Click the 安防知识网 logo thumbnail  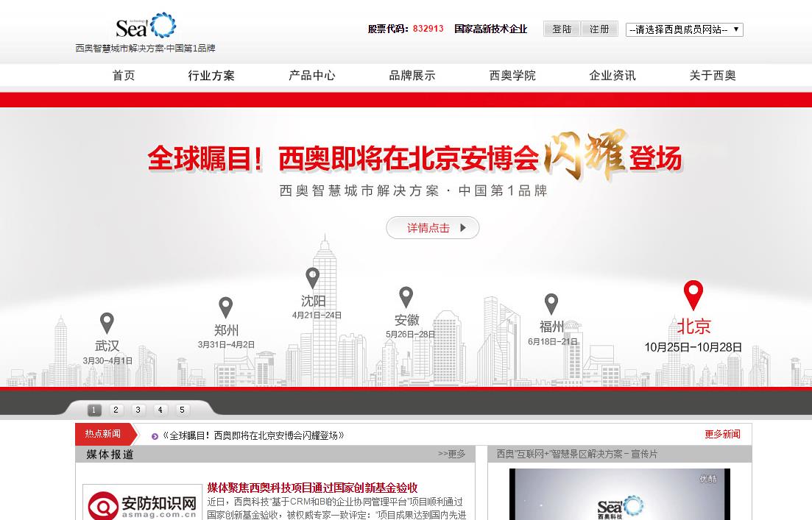tap(142, 503)
